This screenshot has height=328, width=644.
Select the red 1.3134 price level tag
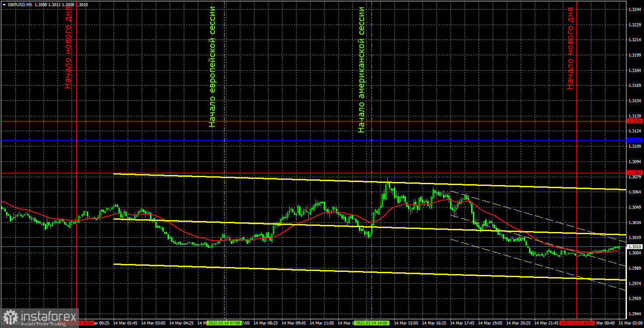click(635, 121)
